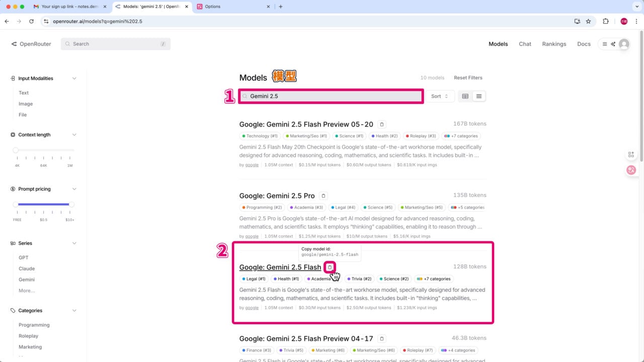Close the Options tab
The height and width of the screenshot is (362, 644).
coord(268,7)
